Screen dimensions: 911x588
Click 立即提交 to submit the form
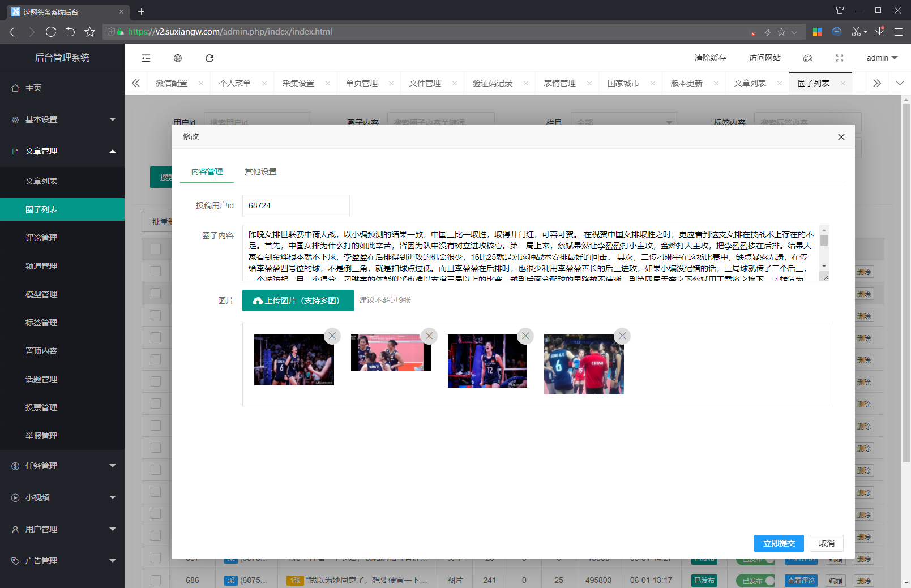coord(779,543)
